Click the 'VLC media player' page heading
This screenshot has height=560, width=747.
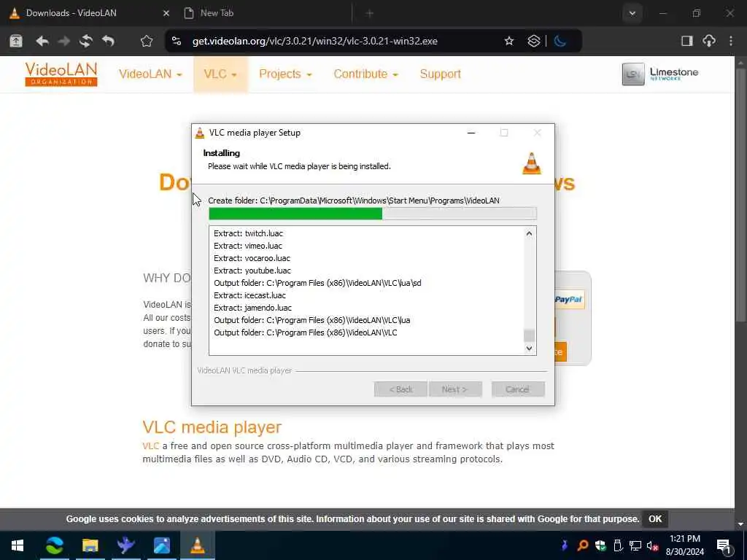pos(212,427)
